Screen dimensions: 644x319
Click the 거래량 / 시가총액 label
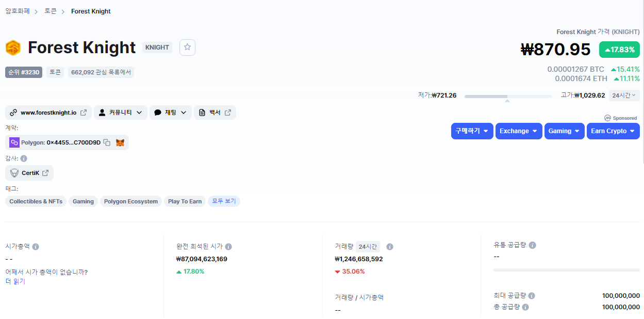click(x=359, y=297)
